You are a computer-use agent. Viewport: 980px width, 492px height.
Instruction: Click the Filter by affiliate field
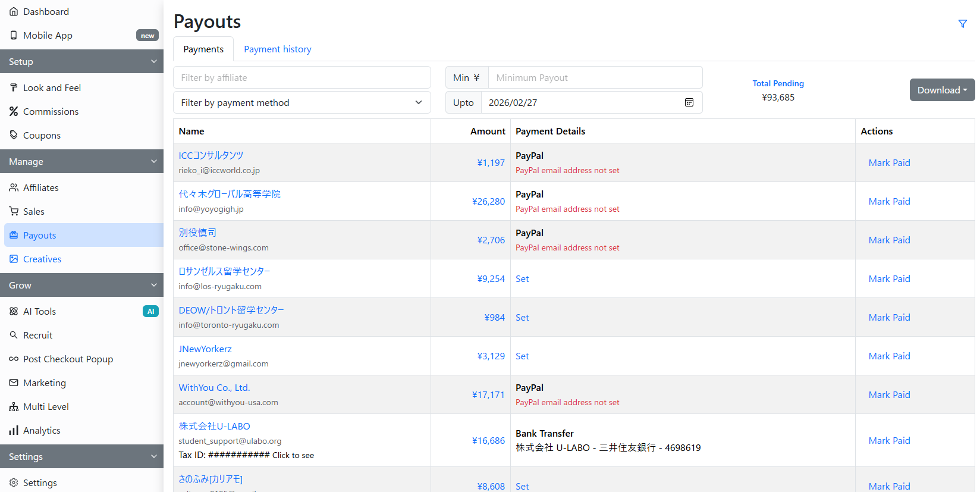tap(301, 78)
